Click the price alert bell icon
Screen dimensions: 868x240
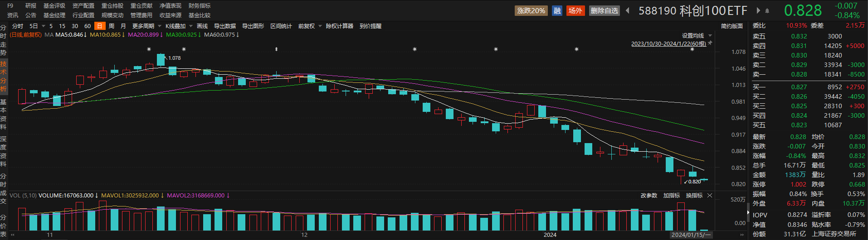click(767, 11)
